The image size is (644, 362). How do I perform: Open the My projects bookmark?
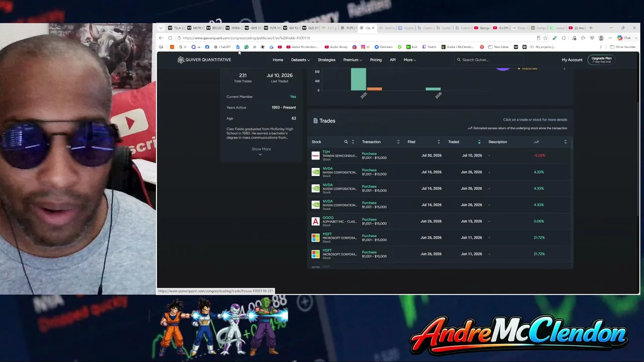click(x=538, y=47)
